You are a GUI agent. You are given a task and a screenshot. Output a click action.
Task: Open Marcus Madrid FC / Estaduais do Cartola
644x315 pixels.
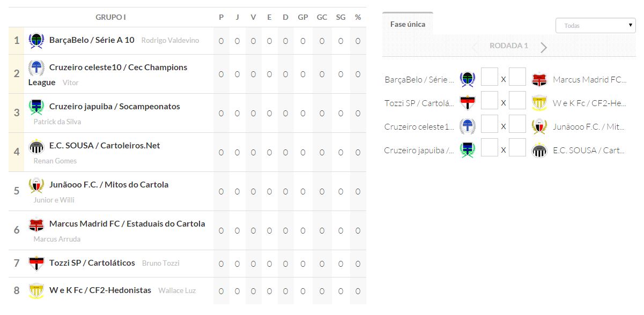tap(127, 224)
